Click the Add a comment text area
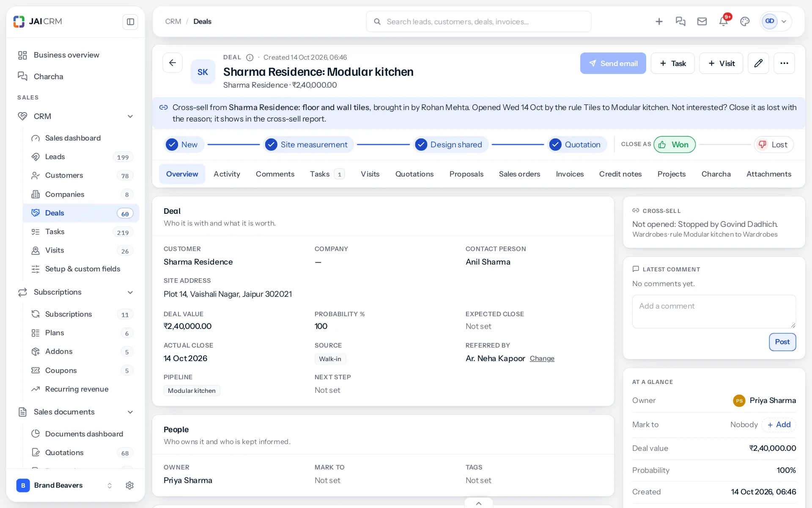 [x=714, y=312]
